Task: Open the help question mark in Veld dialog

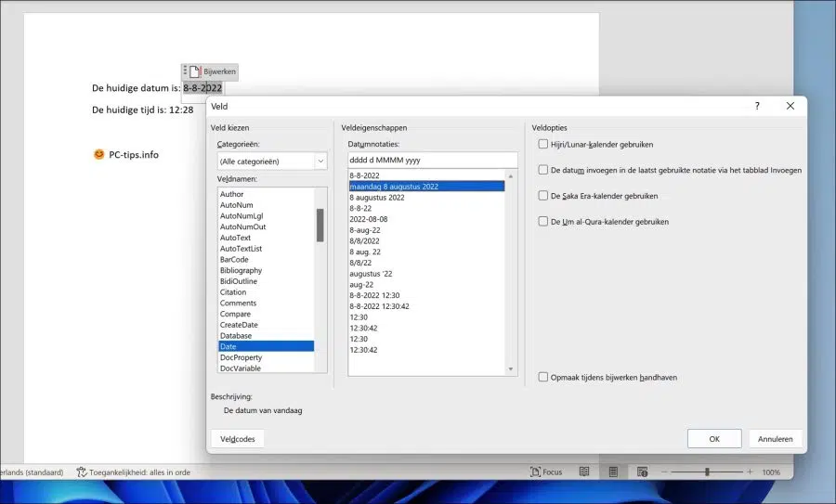Action: [x=757, y=106]
